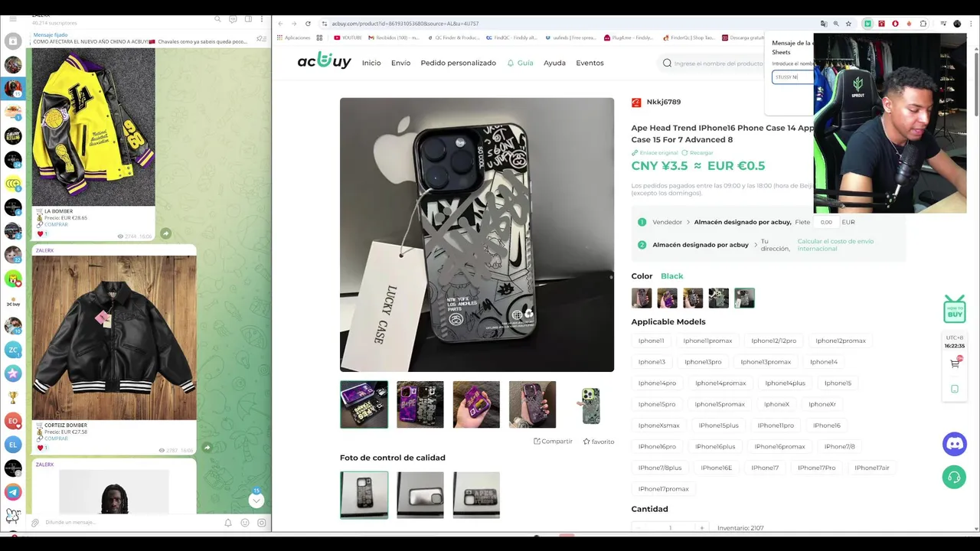This screenshot has height=551, width=980.
Task: Click the Nkkj6789 seller name
Action: (663, 102)
